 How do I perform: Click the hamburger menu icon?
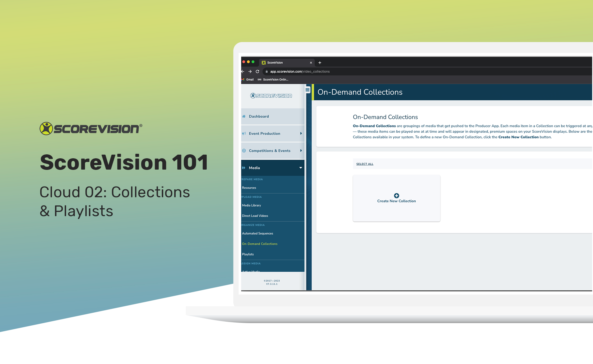(x=308, y=91)
